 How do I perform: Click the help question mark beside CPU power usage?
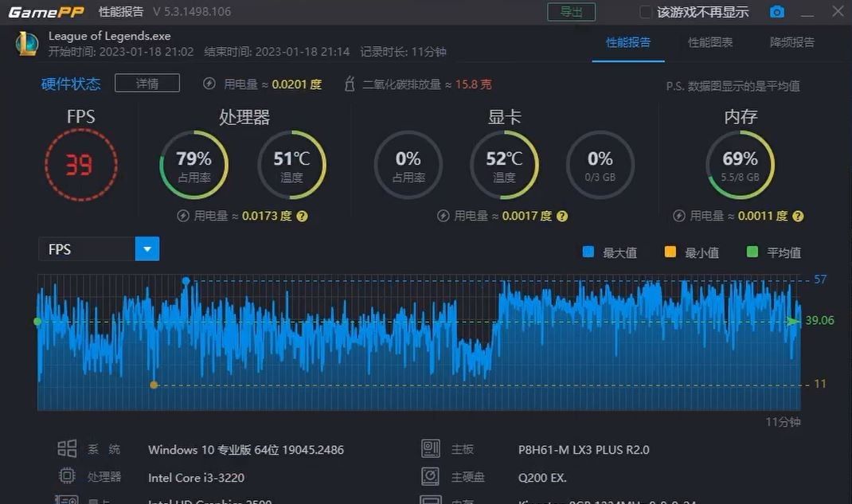click(x=302, y=216)
